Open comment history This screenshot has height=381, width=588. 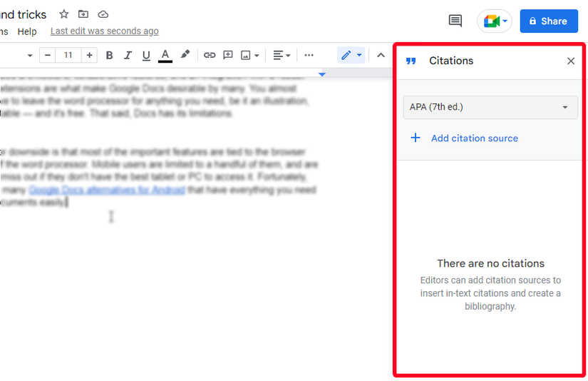point(455,21)
